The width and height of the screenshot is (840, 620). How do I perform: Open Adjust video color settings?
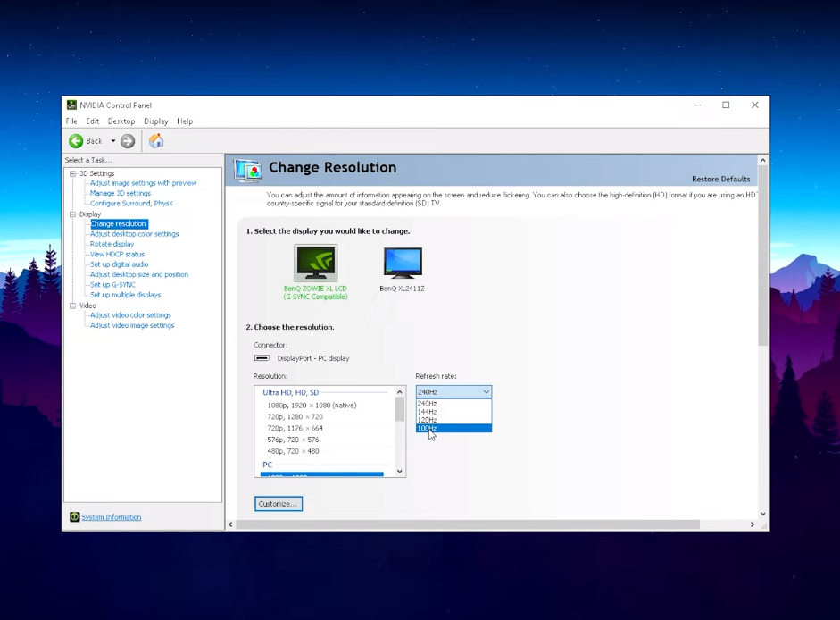click(x=130, y=315)
